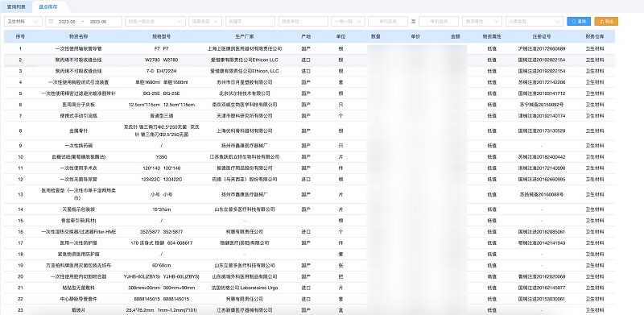Click registration number 沪械注准20172660689
Image resolution: width=644 pixels, height=315 pixels.
(x=541, y=48)
